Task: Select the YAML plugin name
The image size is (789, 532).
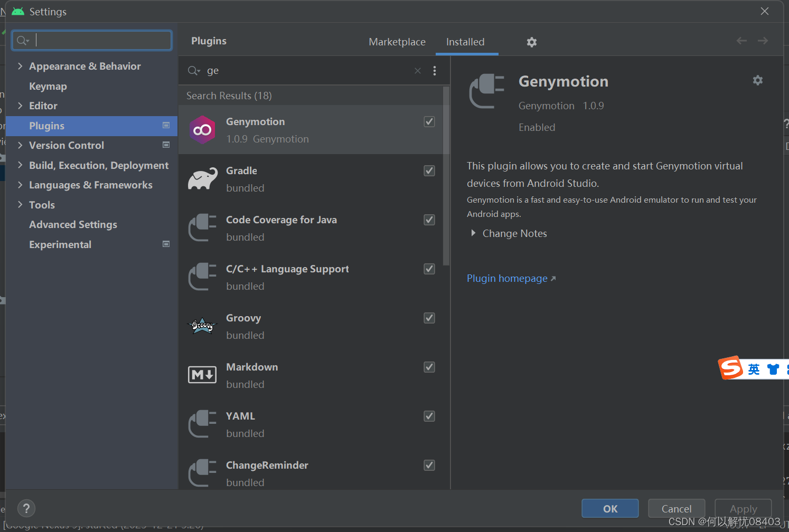Action: (240, 416)
